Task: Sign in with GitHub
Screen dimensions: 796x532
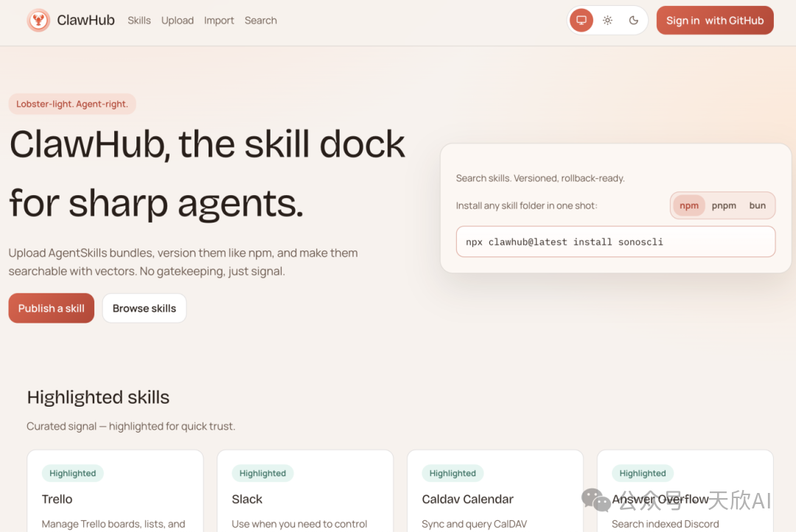Action: coord(715,21)
